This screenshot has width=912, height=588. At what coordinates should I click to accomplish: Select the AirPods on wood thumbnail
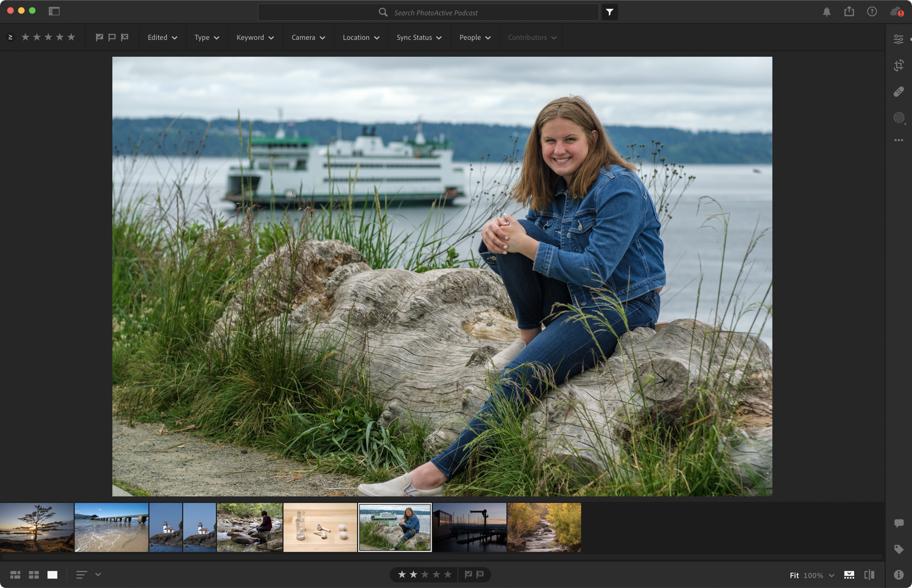click(320, 527)
